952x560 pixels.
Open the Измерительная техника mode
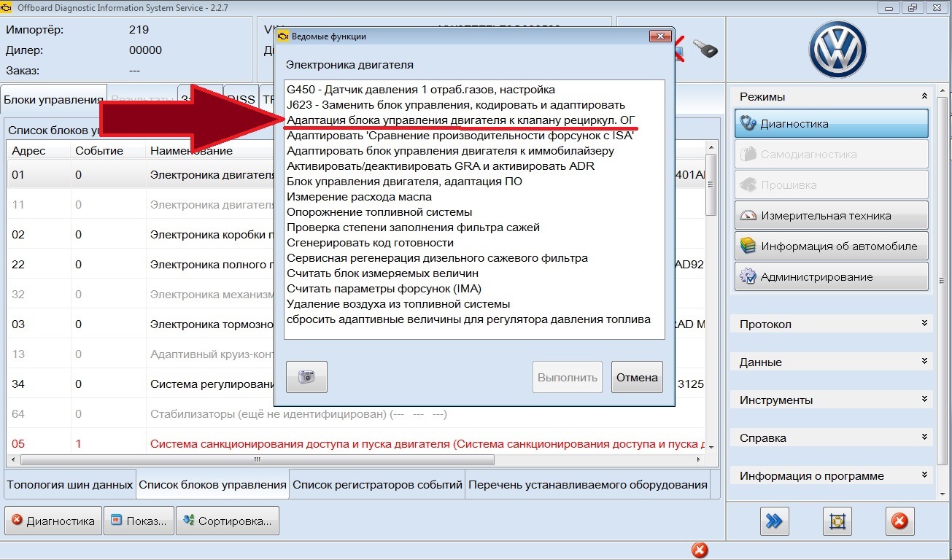tap(832, 215)
